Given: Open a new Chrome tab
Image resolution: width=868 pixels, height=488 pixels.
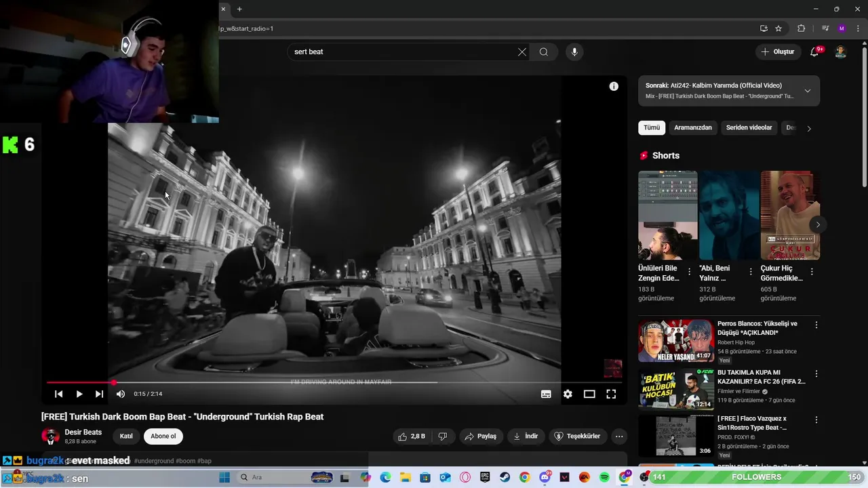Looking at the screenshot, I should point(239,9).
